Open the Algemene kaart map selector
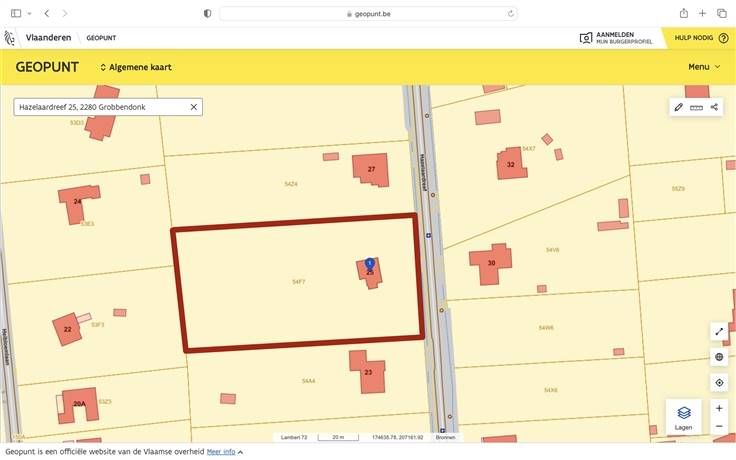This screenshot has height=460, width=736. click(x=135, y=67)
